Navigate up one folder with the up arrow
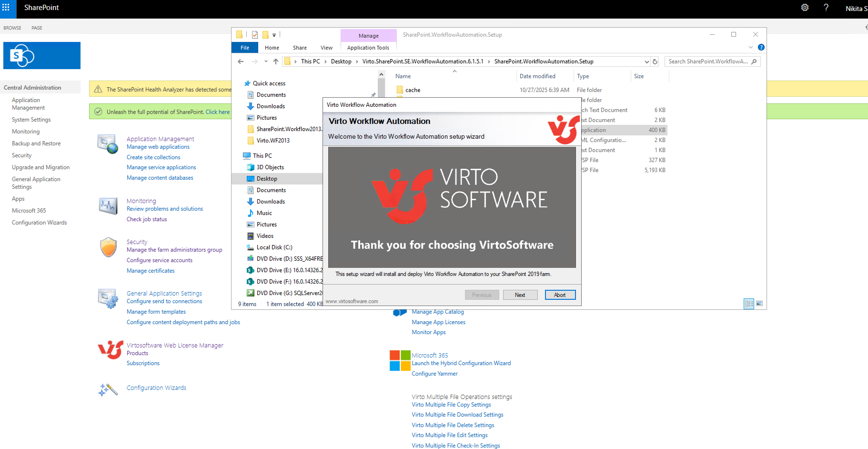 coord(276,61)
